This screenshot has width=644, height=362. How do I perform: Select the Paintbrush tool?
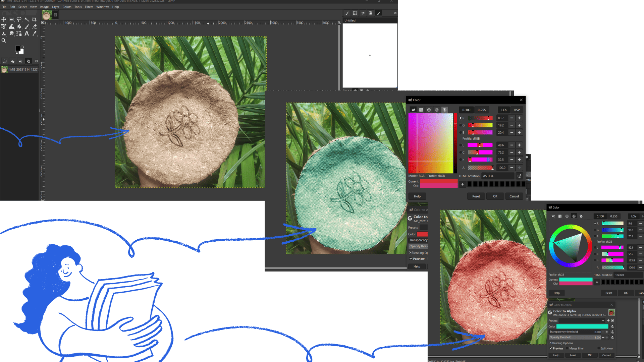27,26
